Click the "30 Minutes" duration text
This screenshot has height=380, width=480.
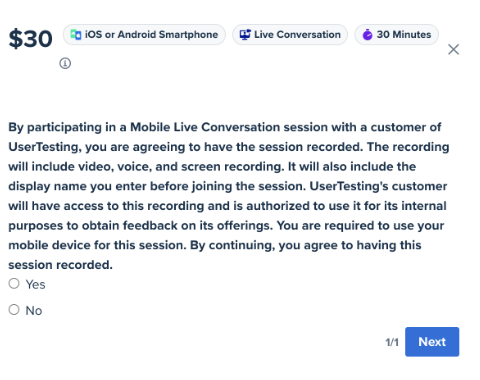404,34
